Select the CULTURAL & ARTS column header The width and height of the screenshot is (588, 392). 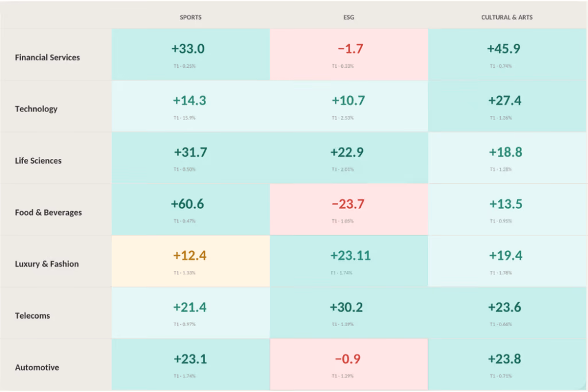pos(507,17)
